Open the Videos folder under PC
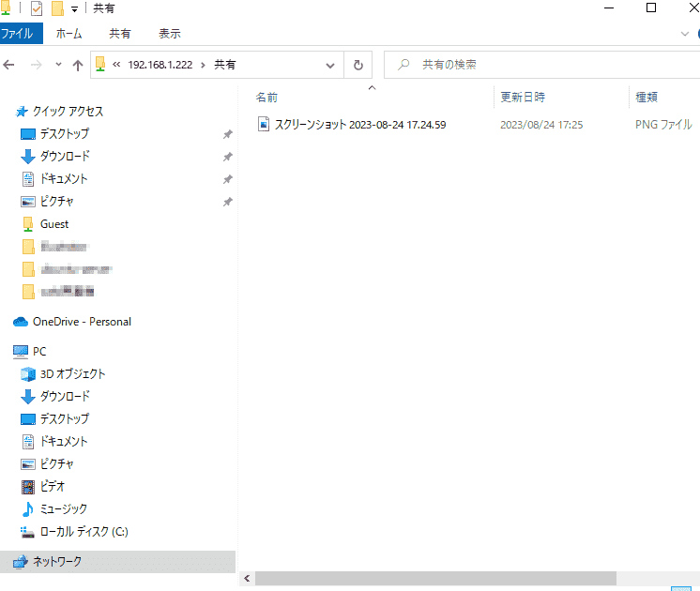Image resolution: width=700 pixels, height=591 pixels. [x=53, y=486]
